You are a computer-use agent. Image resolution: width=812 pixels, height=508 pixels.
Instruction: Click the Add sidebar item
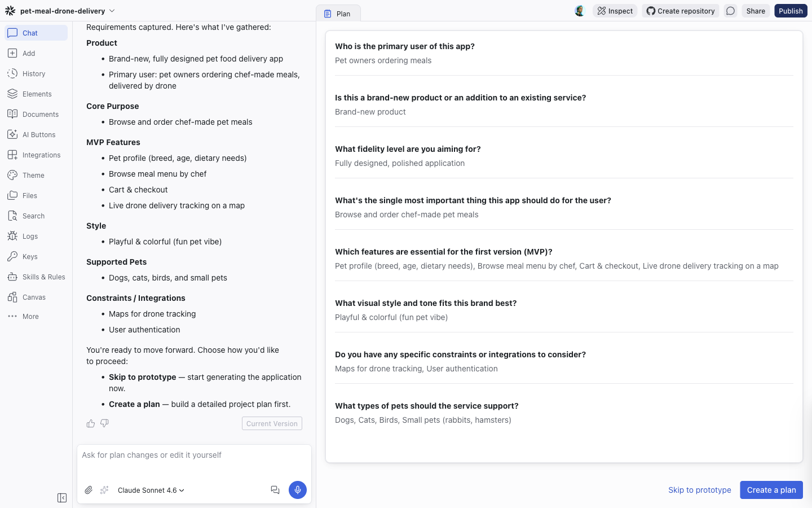(x=36, y=53)
